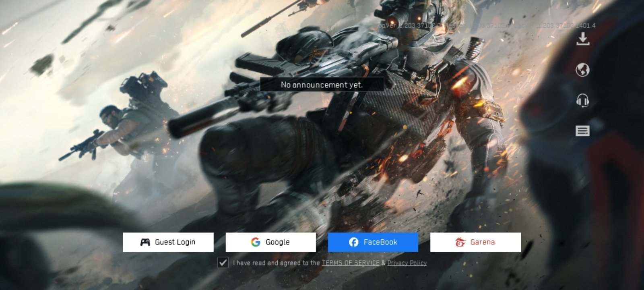Sign in with the Google button

(270, 242)
